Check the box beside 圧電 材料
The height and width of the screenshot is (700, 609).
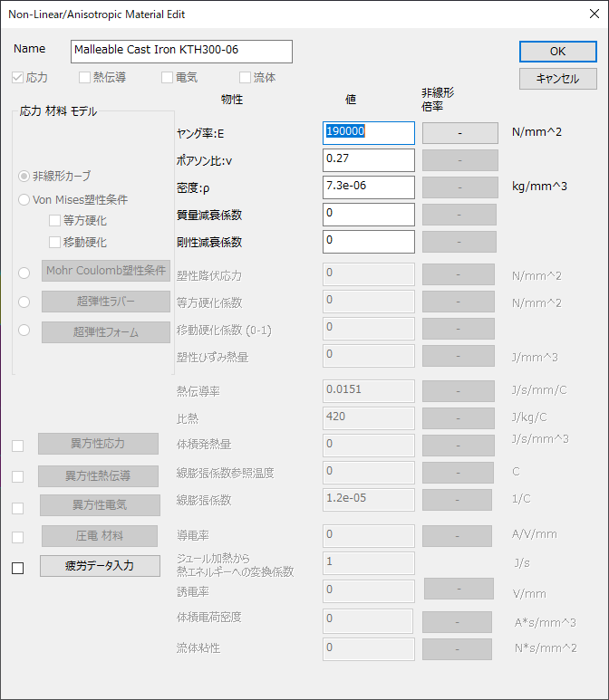coord(17,537)
